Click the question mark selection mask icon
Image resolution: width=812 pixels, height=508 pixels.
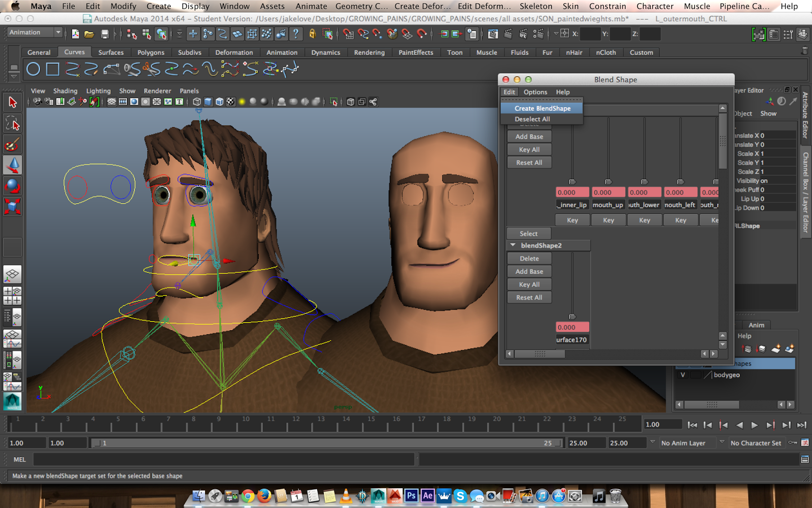pyautogui.click(x=295, y=34)
